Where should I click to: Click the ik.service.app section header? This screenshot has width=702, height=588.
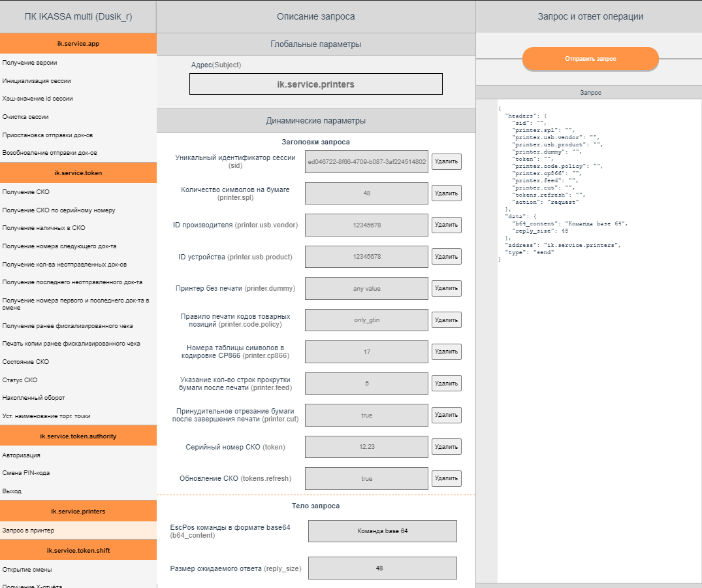tap(78, 44)
